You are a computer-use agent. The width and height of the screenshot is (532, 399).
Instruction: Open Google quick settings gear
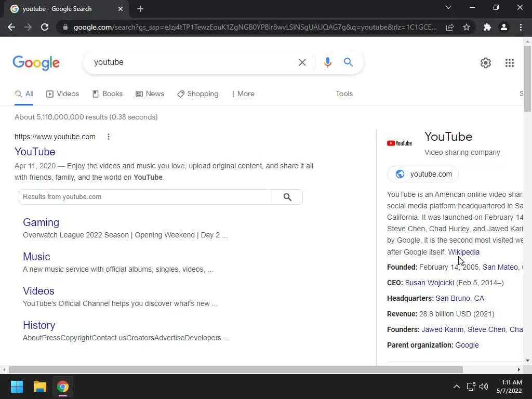click(x=486, y=63)
